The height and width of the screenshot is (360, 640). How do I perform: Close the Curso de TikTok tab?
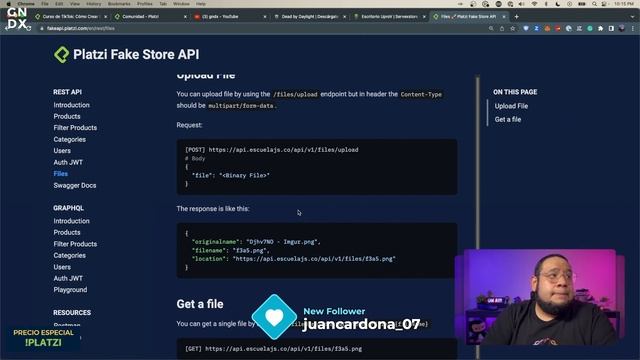[x=105, y=17]
